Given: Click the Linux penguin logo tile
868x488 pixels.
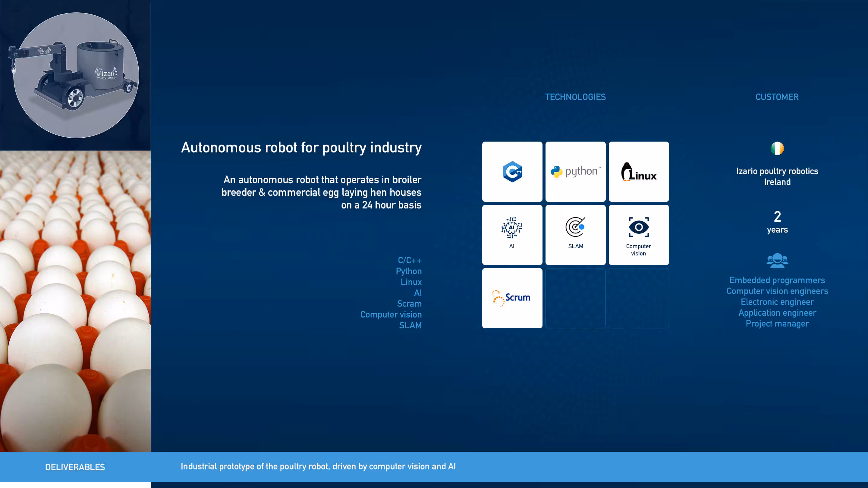Looking at the screenshot, I should pos(639,171).
